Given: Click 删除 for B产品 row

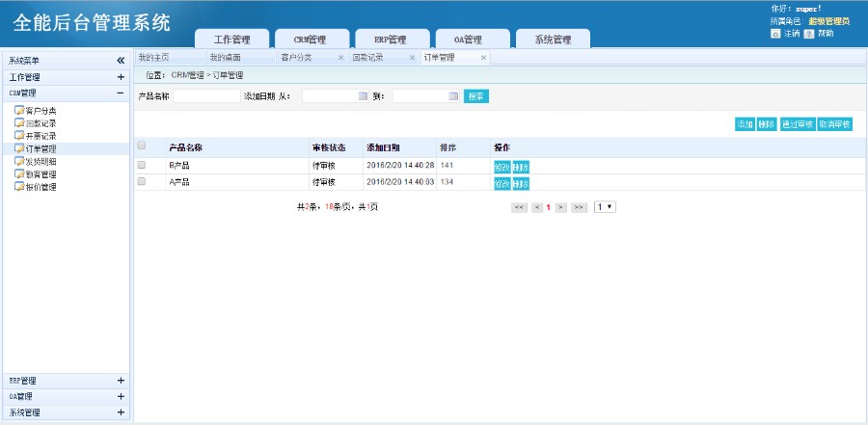Looking at the screenshot, I should pos(521,168).
